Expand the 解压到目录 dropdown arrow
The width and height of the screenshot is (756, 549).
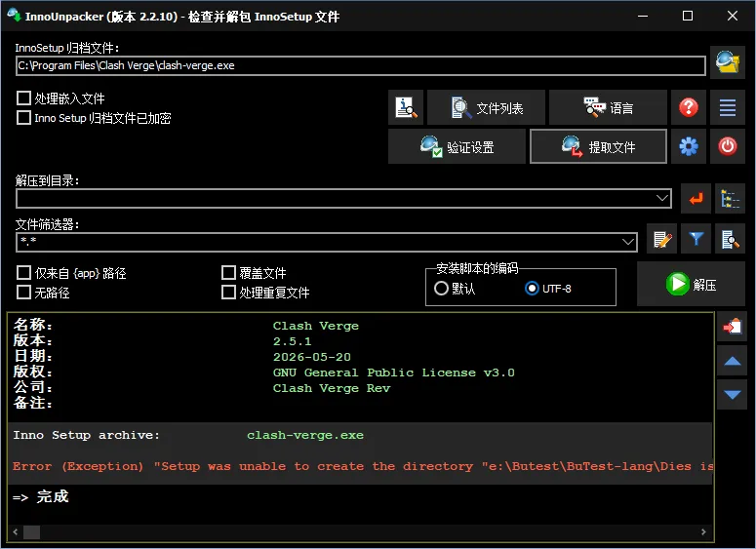click(x=662, y=198)
